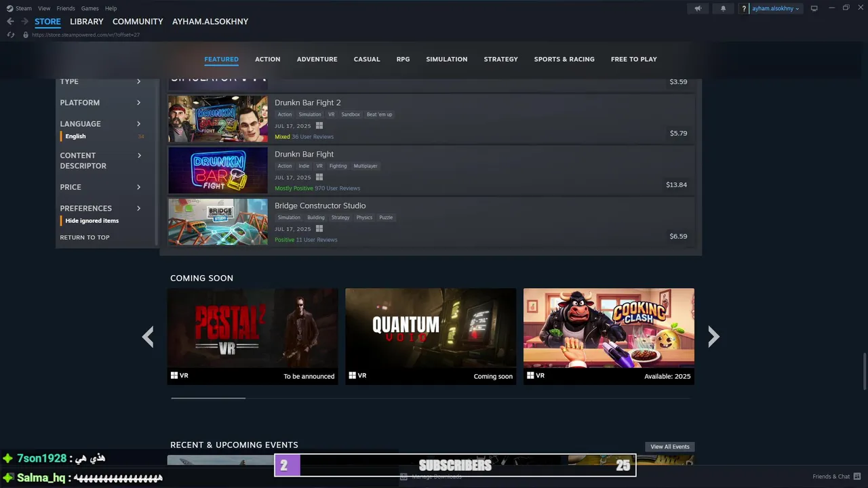The width and height of the screenshot is (868, 488).
Task: Expand the LANGUAGE filter section
Action: coord(100,123)
